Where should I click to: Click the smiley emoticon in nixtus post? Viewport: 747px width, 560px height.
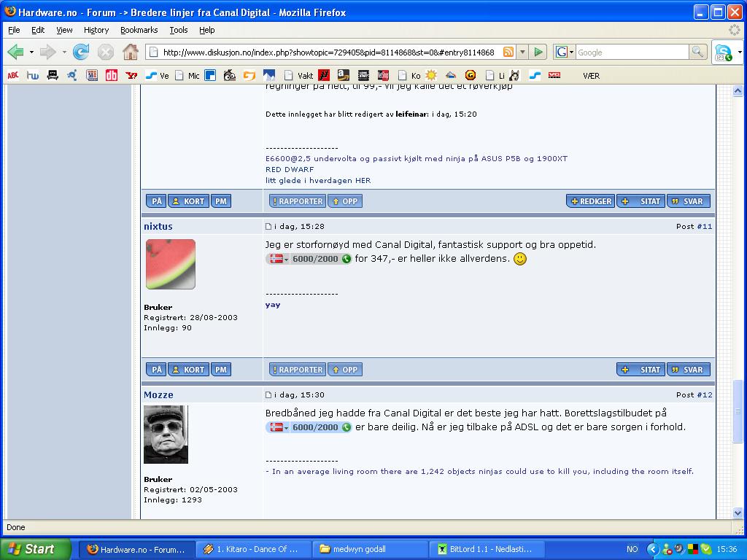tap(519, 259)
